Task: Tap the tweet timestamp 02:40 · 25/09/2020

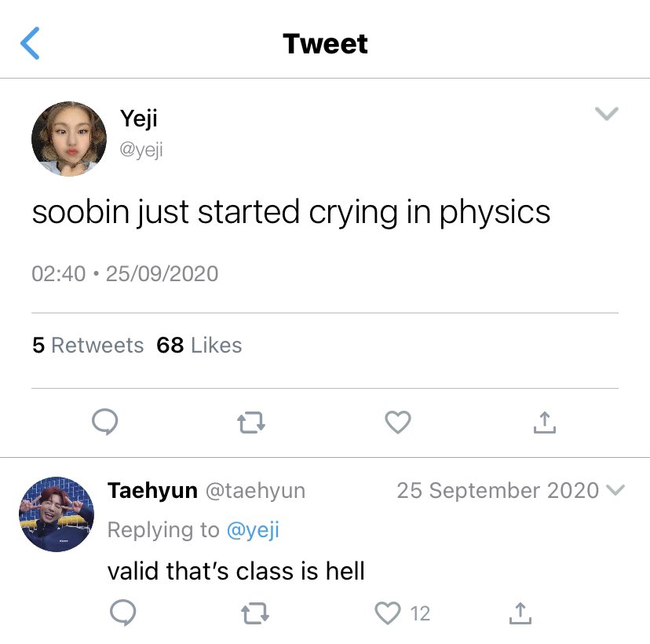Action: coord(125,273)
